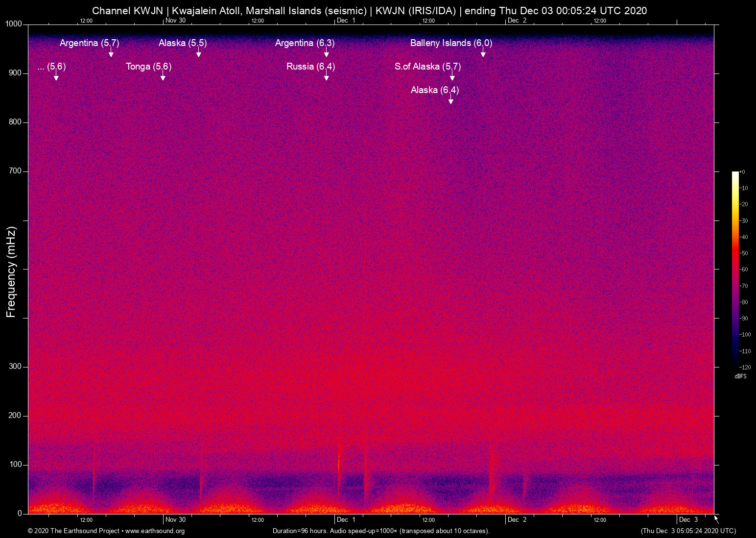Select the Balleny Islands (6.0) event label

coord(451,43)
